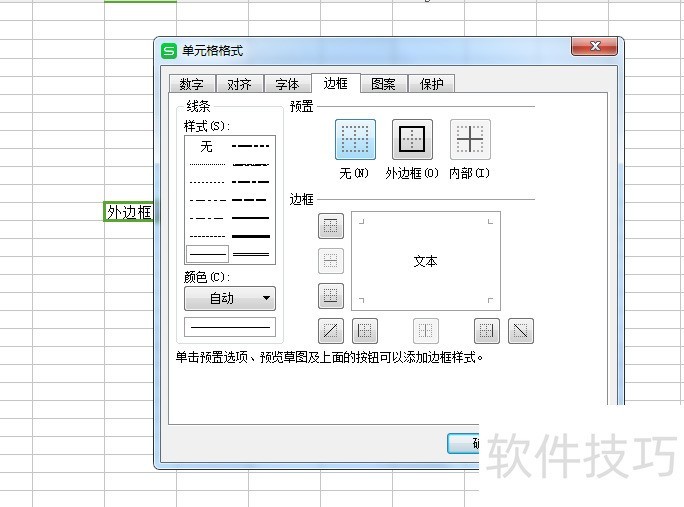This screenshot has height=507, width=684.
Task: Switch to the 图案 tab
Action: [x=383, y=84]
